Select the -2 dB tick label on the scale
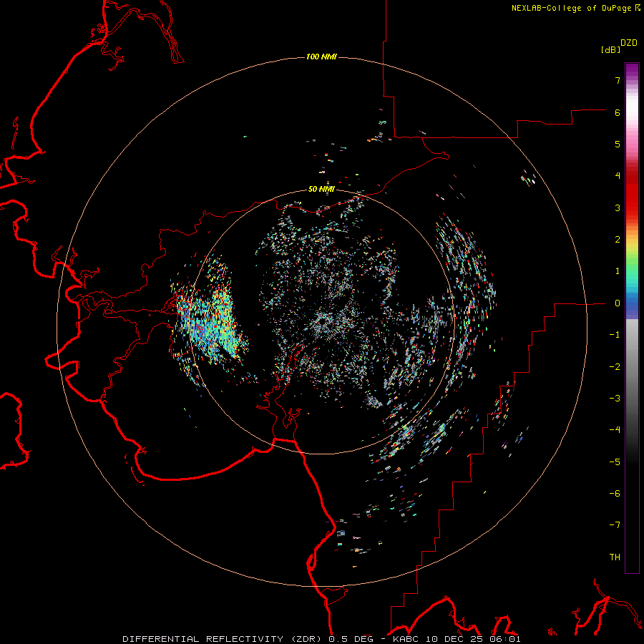Viewport: 644px width, 644px height. [615, 367]
